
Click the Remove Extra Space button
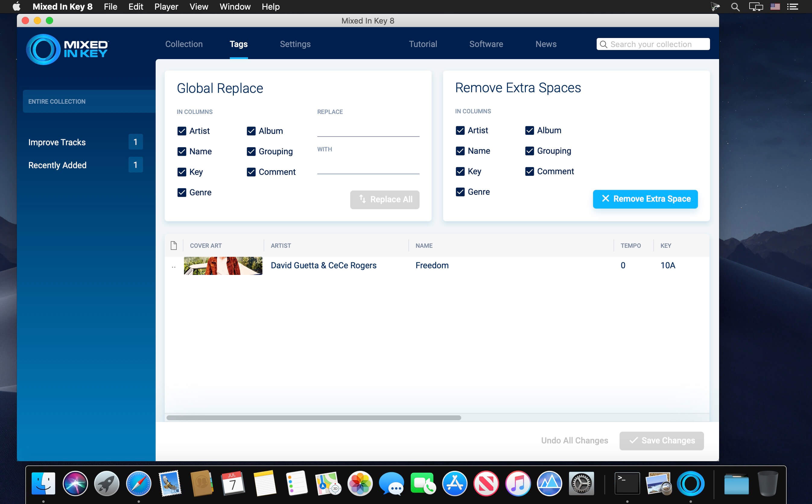click(x=645, y=199)
